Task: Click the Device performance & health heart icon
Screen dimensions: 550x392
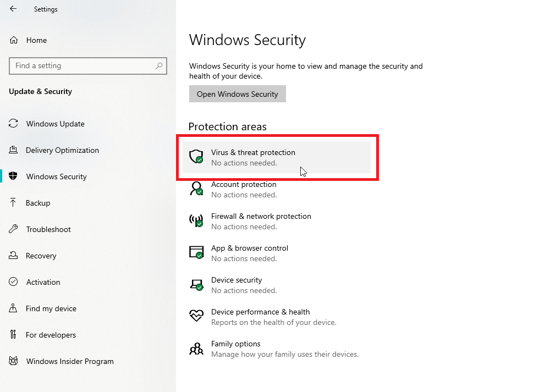Action: click(196, 315)
